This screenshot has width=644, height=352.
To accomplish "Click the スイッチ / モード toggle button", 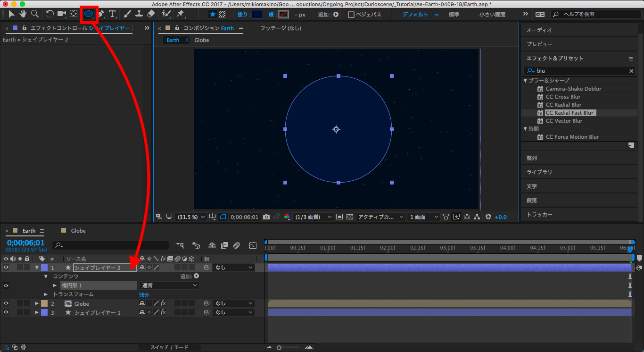I will (169, 347).
